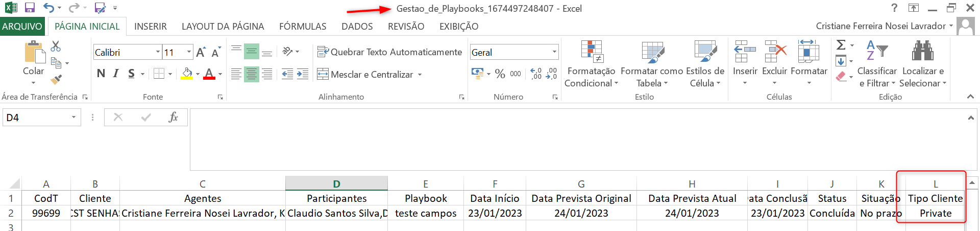Open the Calibri font name dropdown
Screen dimensions: 980x231
pyautogui.click(x=158, y=52)
